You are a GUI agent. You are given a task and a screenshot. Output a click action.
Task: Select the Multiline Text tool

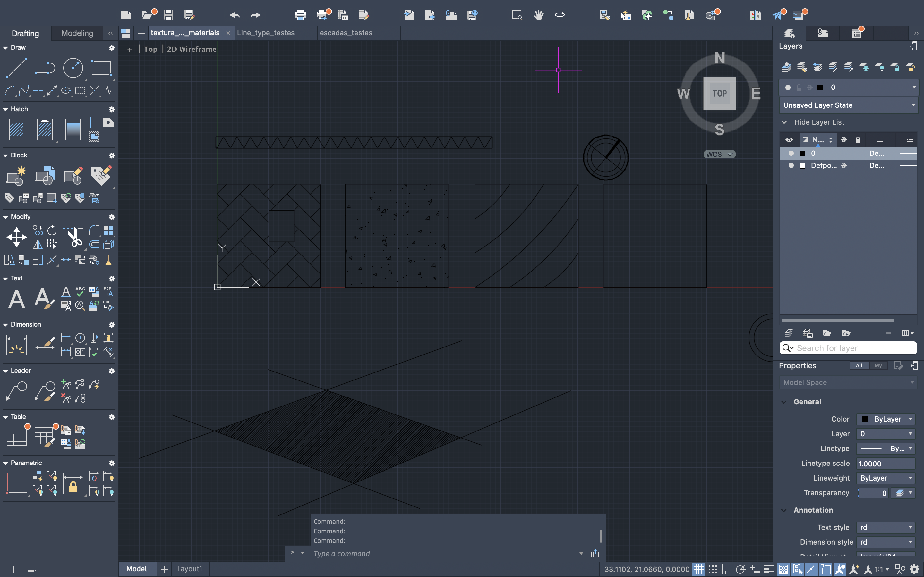(16, 299)
